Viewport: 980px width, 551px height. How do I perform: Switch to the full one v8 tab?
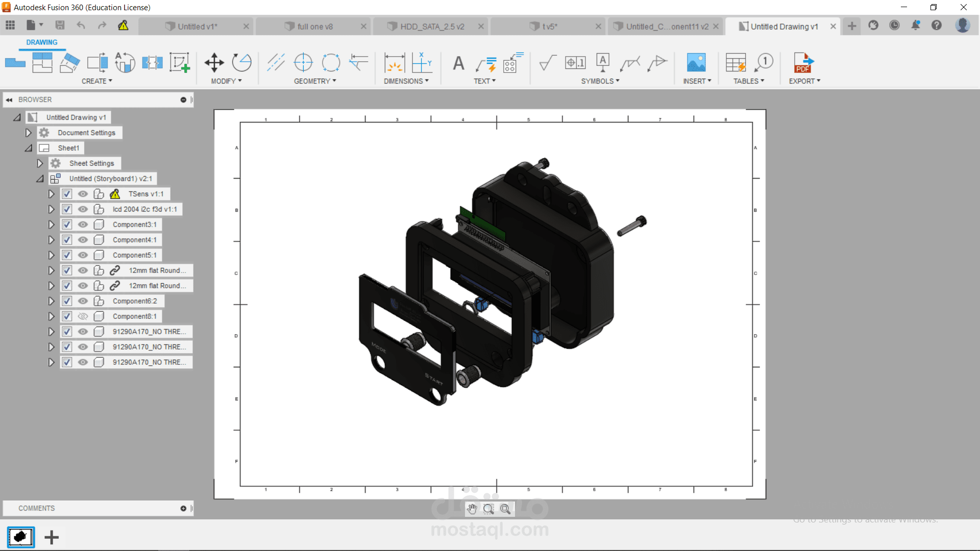tap(314, 27)
